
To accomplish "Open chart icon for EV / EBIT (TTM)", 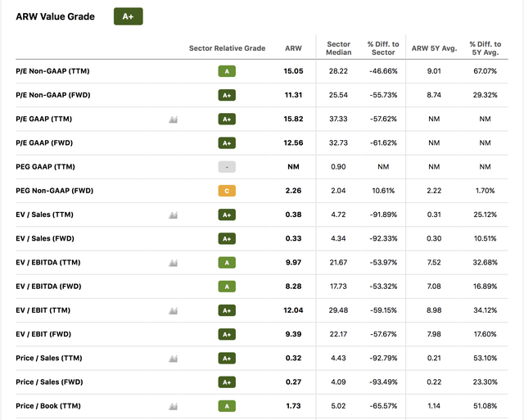I will (173, 311).
